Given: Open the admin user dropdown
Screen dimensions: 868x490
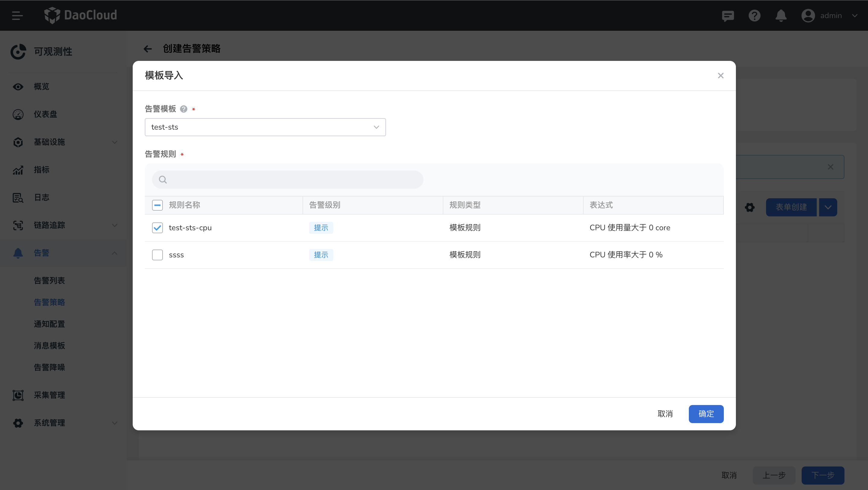Looking at the screenshot, I should (x=831, y=15).
